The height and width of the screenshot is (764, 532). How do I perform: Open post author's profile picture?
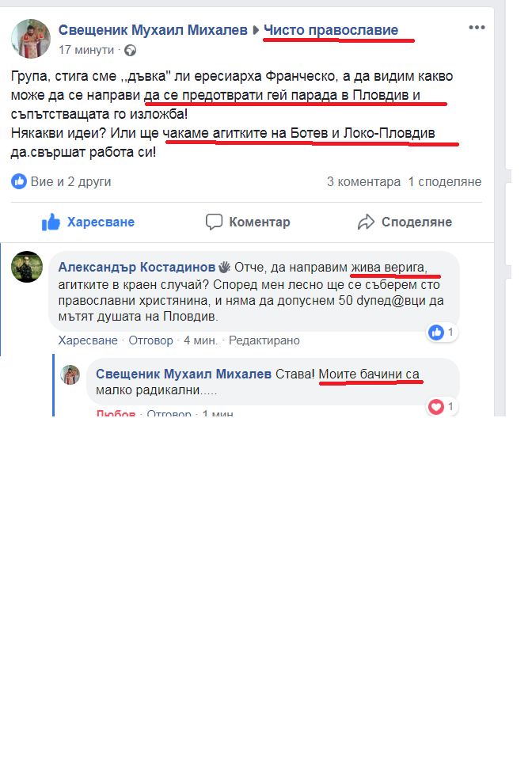click(x=31, y=39)
